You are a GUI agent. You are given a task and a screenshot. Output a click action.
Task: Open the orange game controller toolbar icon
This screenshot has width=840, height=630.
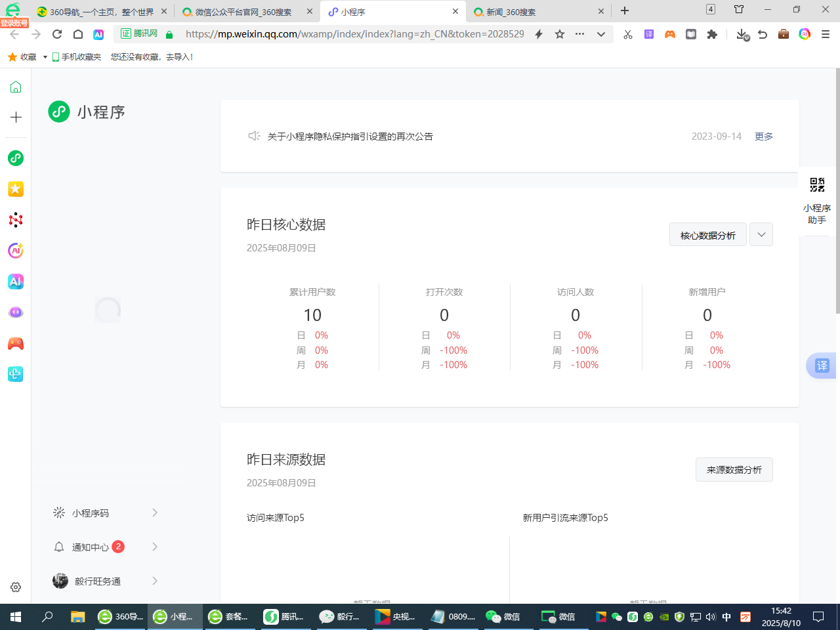point(670,34)
